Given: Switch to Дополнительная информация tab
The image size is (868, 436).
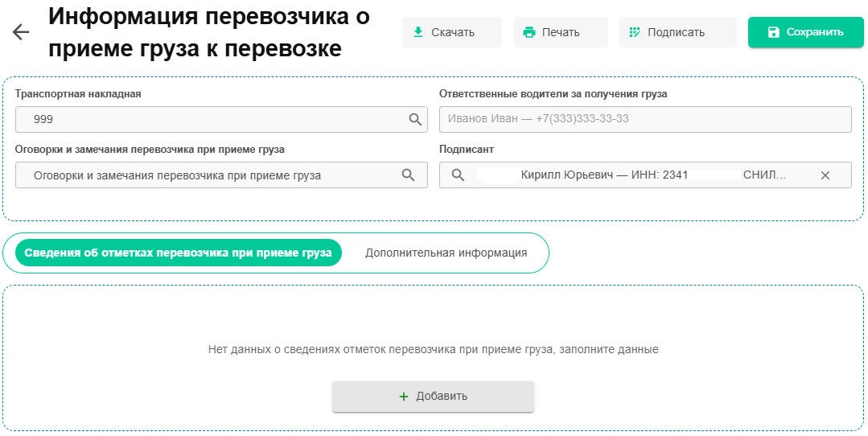Looking at the screenshot, I should pyautogui.click(x=446, y=253).
